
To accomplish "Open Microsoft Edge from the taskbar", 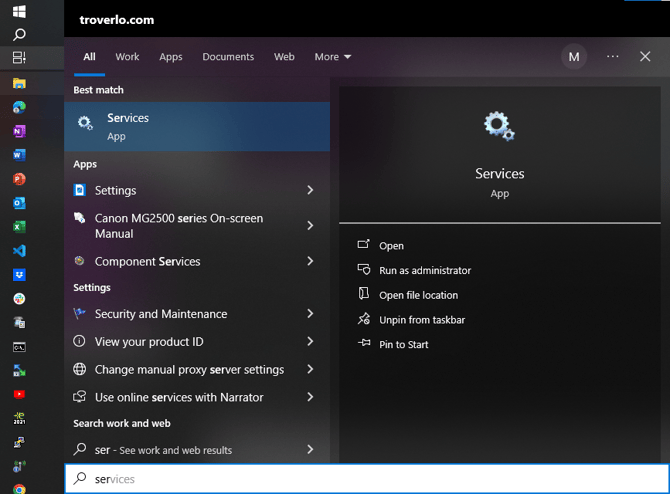I will click(19, 107).
